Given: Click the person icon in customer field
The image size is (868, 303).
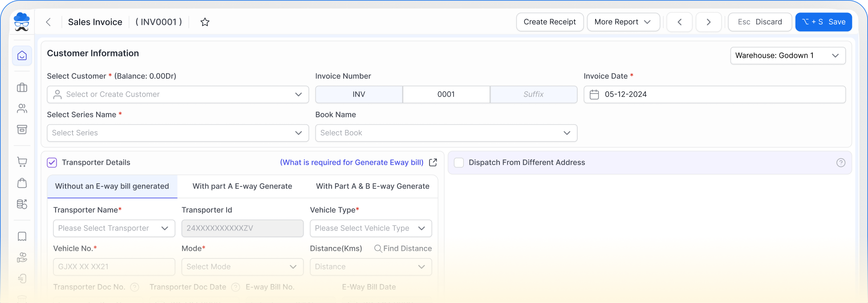Looking at the screenshot, I should 57,94.
